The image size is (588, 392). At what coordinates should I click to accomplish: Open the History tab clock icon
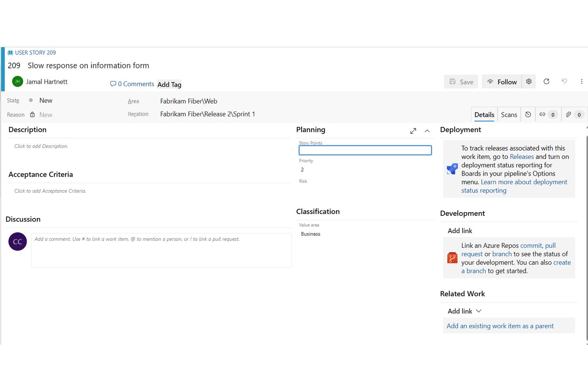(528, 114)
